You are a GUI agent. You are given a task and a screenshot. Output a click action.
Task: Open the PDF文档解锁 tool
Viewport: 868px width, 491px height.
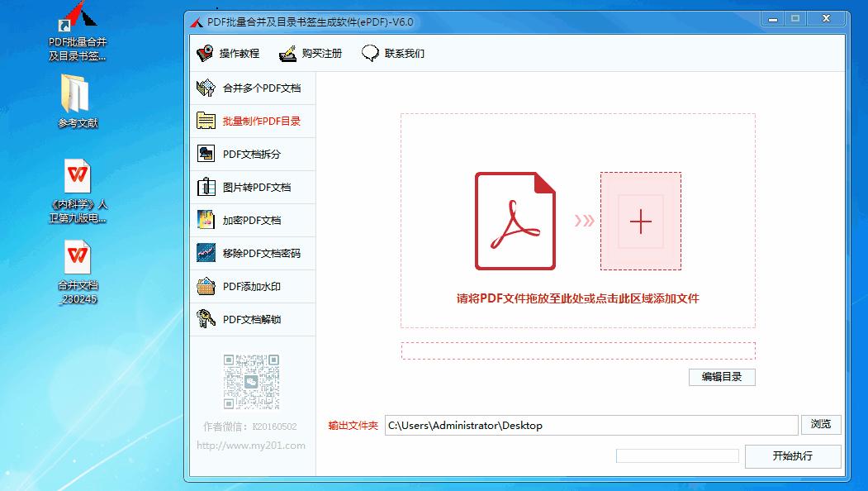pyautogui.click(x=251, y=319)
